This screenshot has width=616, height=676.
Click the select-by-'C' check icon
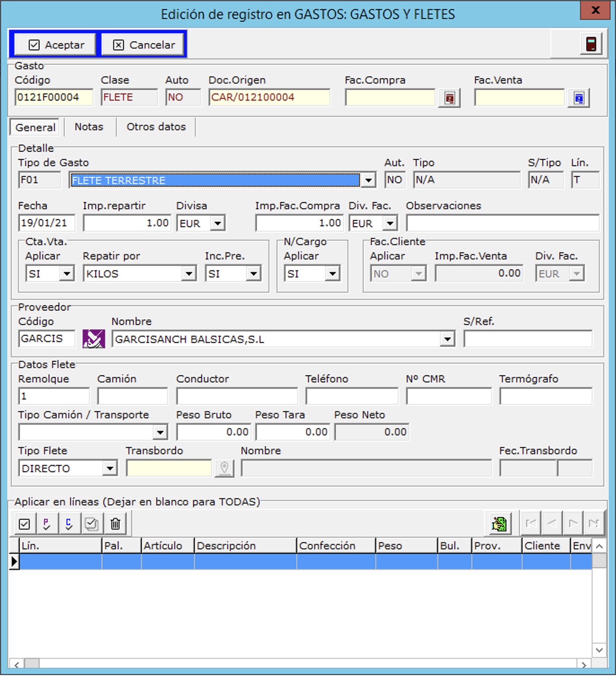tap(69, 523)
